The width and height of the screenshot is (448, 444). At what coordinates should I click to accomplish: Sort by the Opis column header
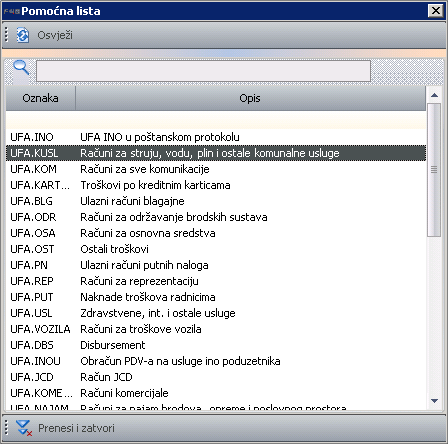pyautogui.click(x=250, y=98)
